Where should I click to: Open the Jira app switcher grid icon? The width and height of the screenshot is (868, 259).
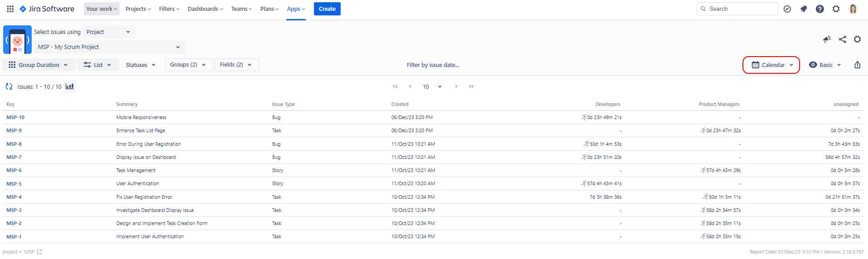tap(10, 9)
